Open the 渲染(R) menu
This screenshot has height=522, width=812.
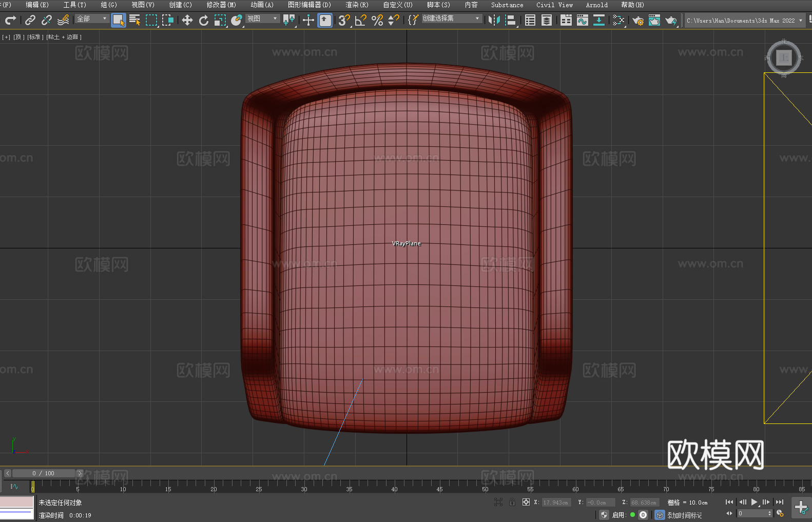pyautogui.click(x=357, y=5)
